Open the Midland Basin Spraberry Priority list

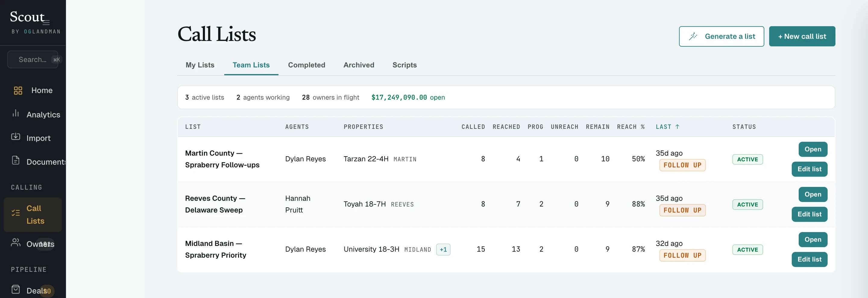pos(813,240)
